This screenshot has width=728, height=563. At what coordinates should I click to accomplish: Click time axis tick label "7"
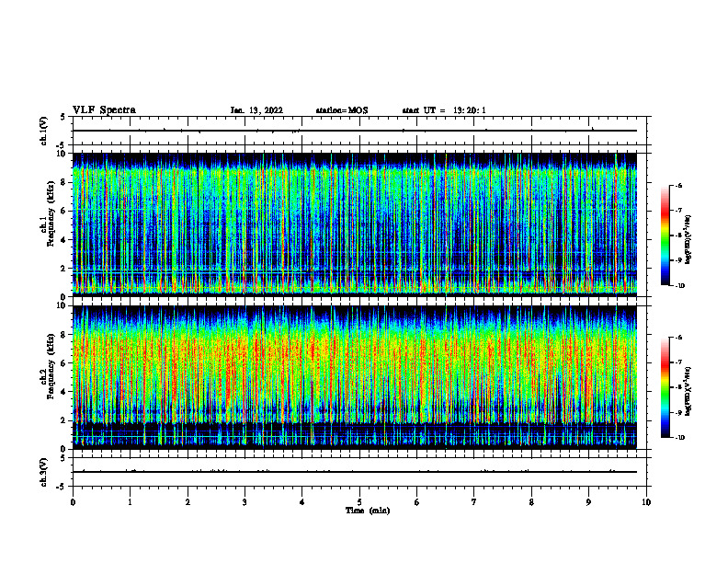coord(474,502)
